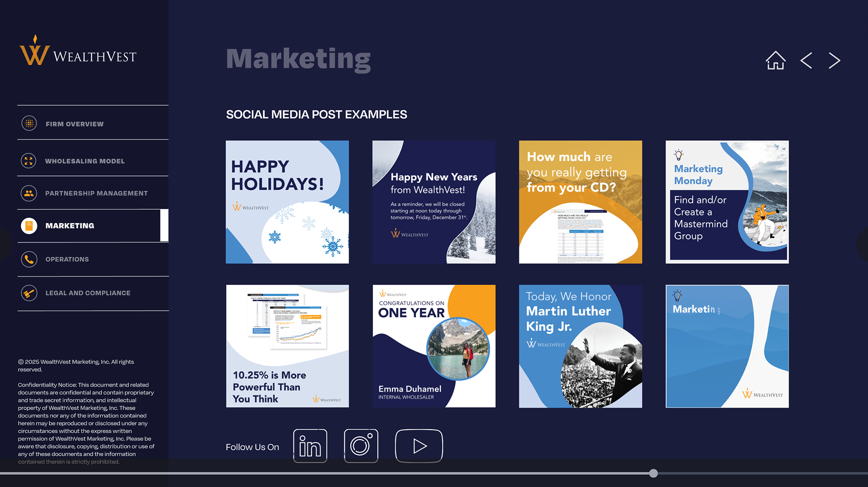This screenshot has width=868, height=487.
Task: Open the Happy Holidays post thumbnail
Action: (x=287, y=202)
